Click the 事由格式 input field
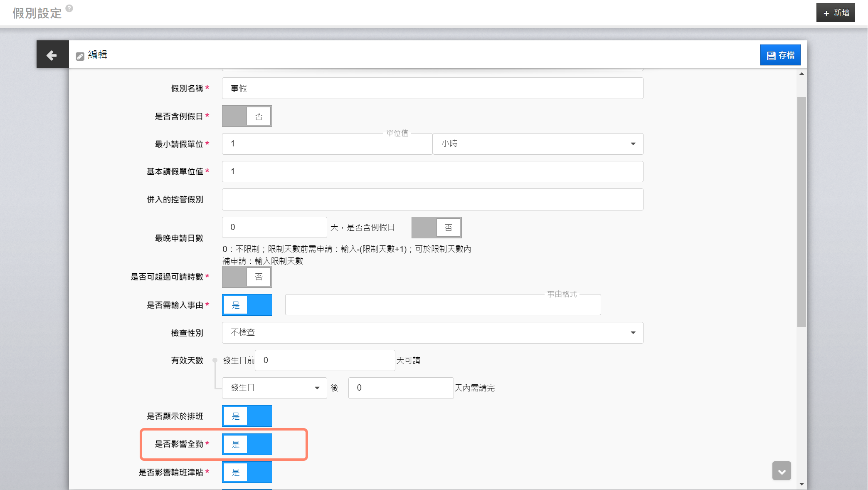868x490 pixels. 443,305
